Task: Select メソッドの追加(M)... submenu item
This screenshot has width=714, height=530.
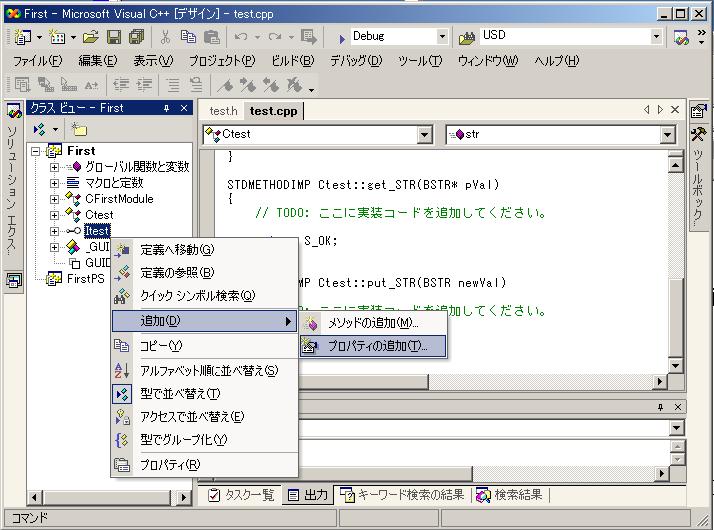Action: (x=373, y=323)
